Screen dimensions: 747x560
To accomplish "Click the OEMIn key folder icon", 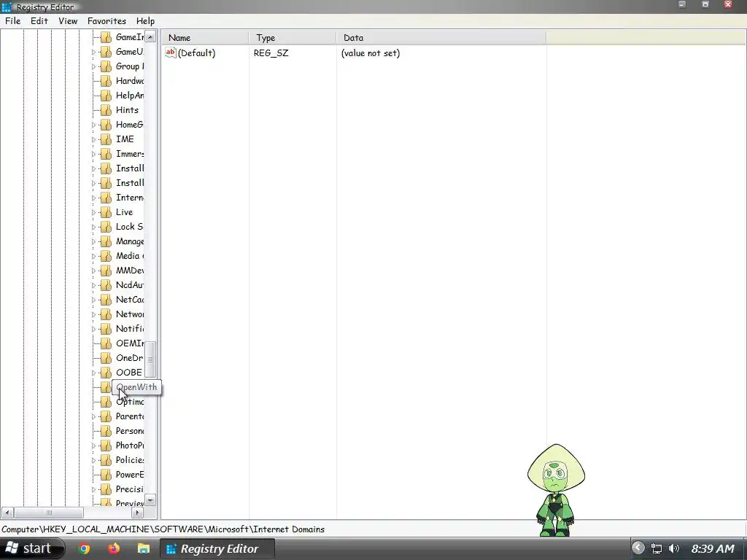I will pos(106,343).
